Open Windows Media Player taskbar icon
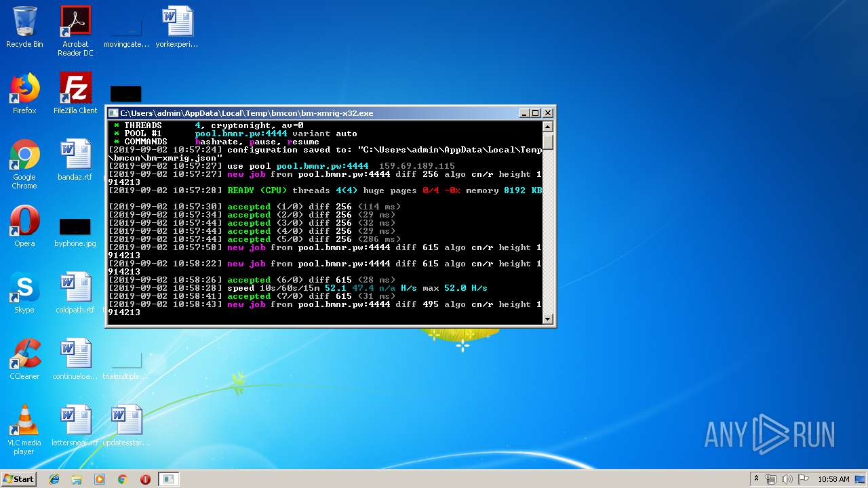 tap(100, 479)
